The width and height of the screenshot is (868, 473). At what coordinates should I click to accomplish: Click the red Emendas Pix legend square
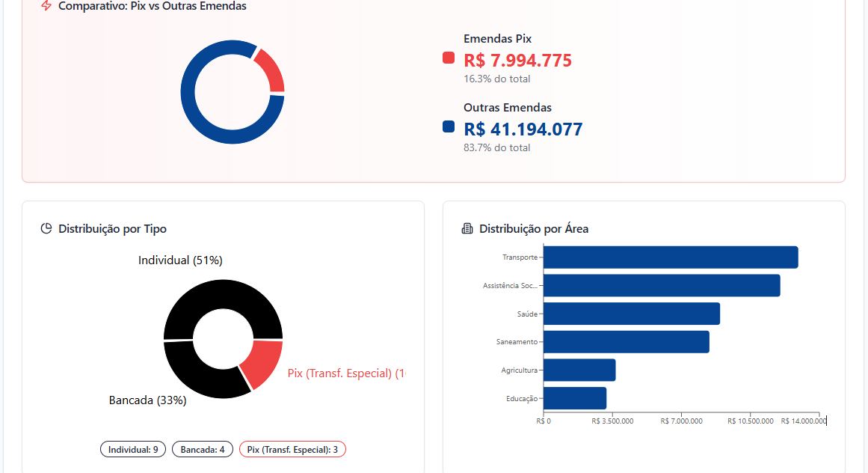449,58
